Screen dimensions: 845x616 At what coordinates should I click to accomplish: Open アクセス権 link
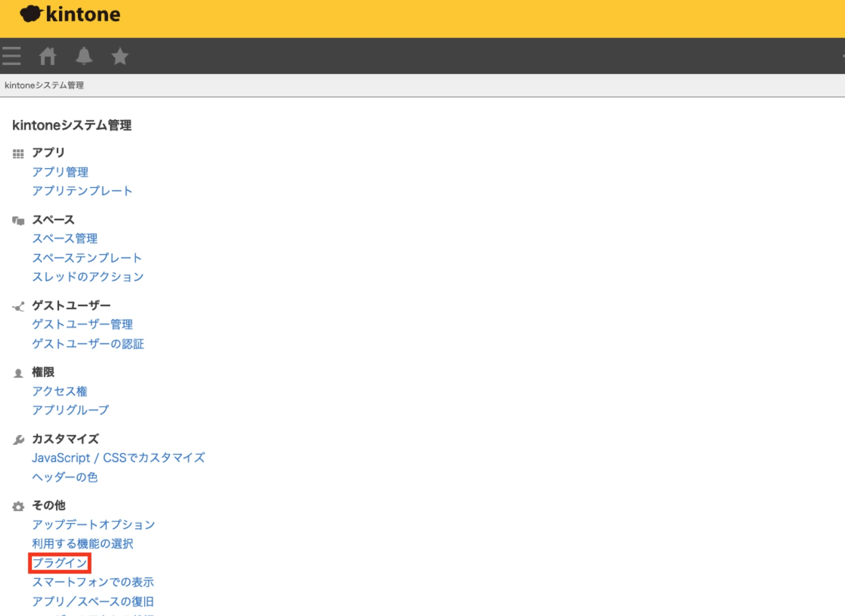(60, 391)
